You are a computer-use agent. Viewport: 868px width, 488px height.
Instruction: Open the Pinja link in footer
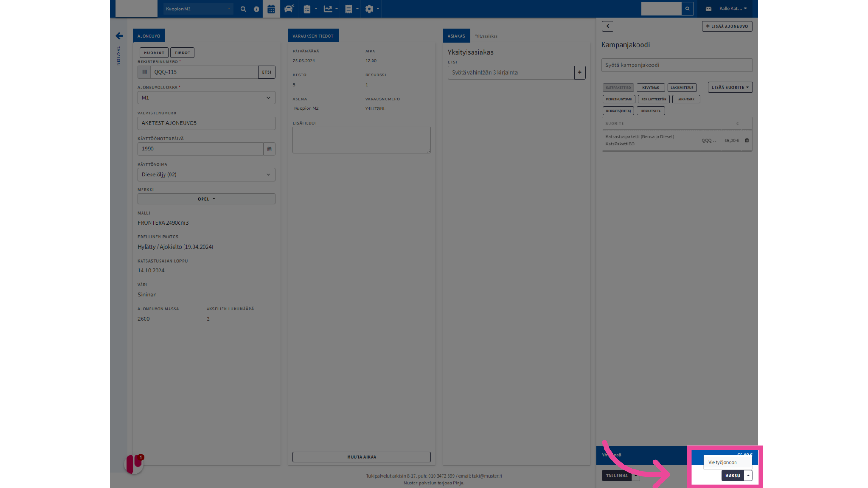[x=458, y=483]
